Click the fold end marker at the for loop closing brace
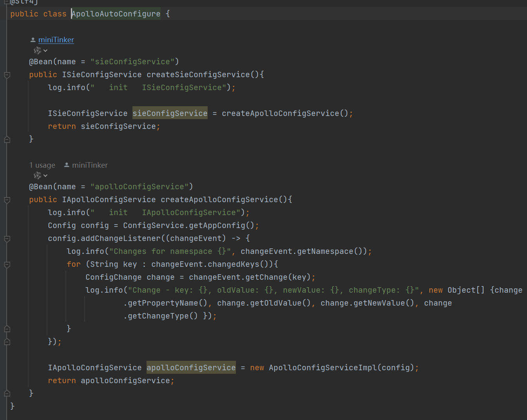This screenshot has width=527, height=420. click(x=7, y=329)
